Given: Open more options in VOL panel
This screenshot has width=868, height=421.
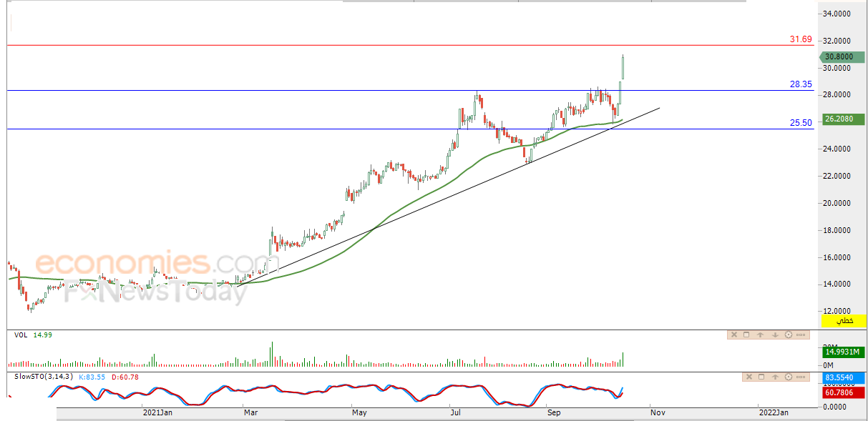Looking at the screenshot, I should pos(801,335).
